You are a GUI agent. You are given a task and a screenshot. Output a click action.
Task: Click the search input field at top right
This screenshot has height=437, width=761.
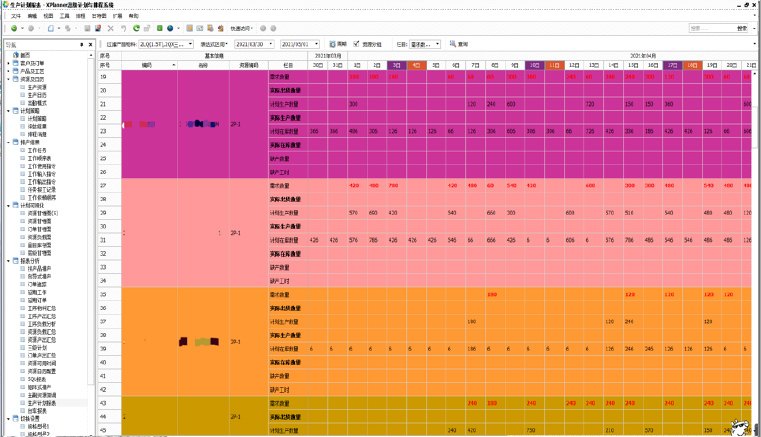coord(712,29)
